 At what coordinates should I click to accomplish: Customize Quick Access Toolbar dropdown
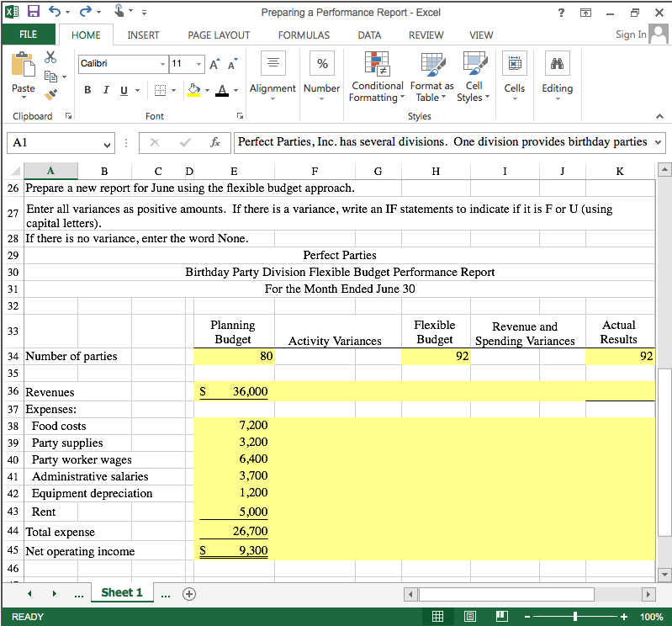coord(145,13)
